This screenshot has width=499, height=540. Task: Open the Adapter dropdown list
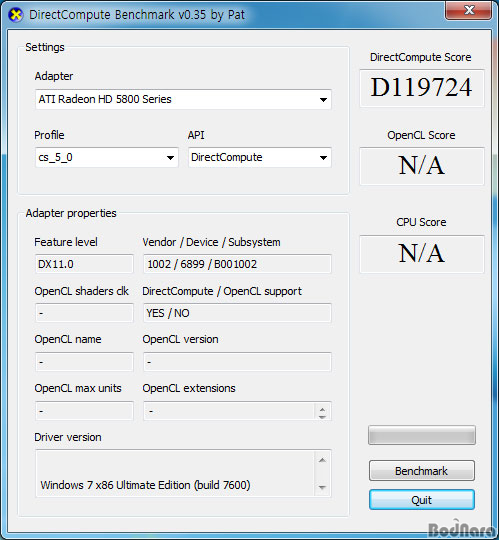(x=183, y=100)
